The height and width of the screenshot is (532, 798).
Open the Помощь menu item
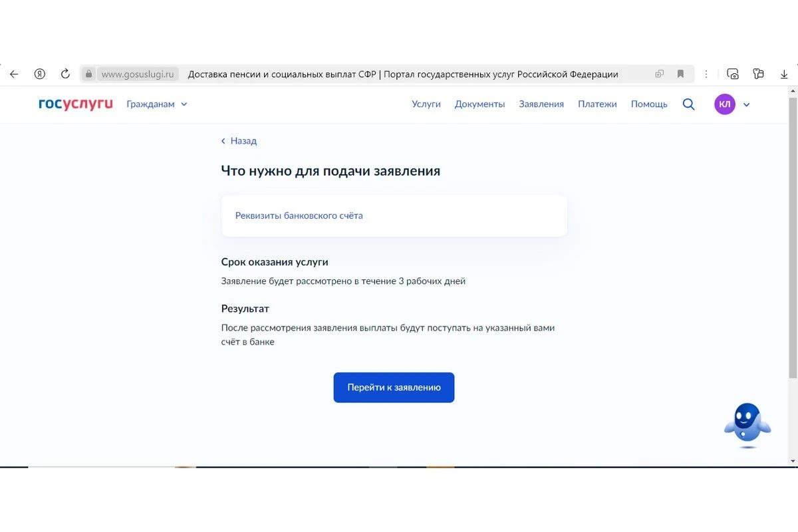click(649, 104)
